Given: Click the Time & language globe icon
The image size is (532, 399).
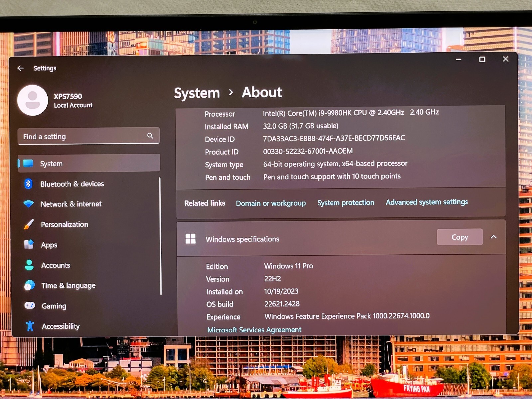Looking at the screenshot, I should (x=30, y=285).
